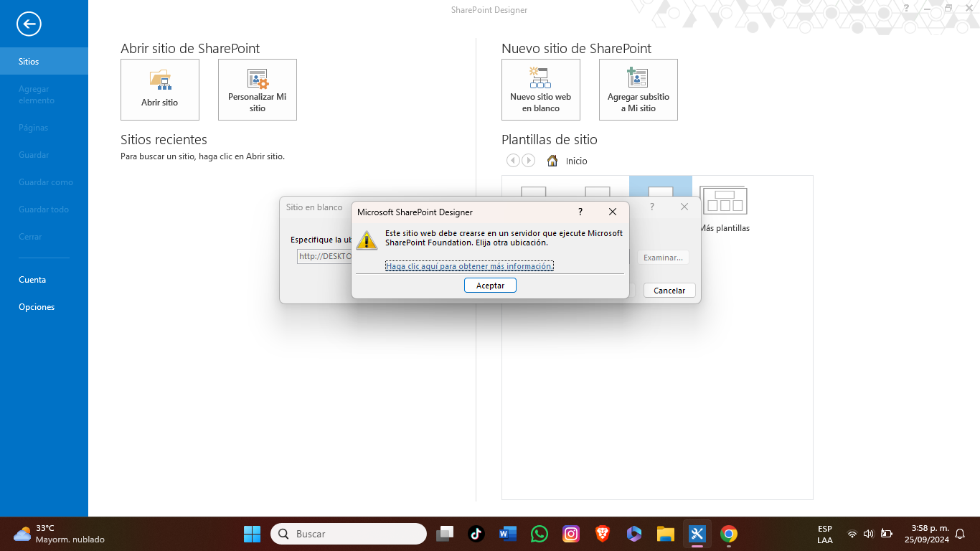
Task: Click the help question mark in warning dialog
Action: tap(580, 212)
